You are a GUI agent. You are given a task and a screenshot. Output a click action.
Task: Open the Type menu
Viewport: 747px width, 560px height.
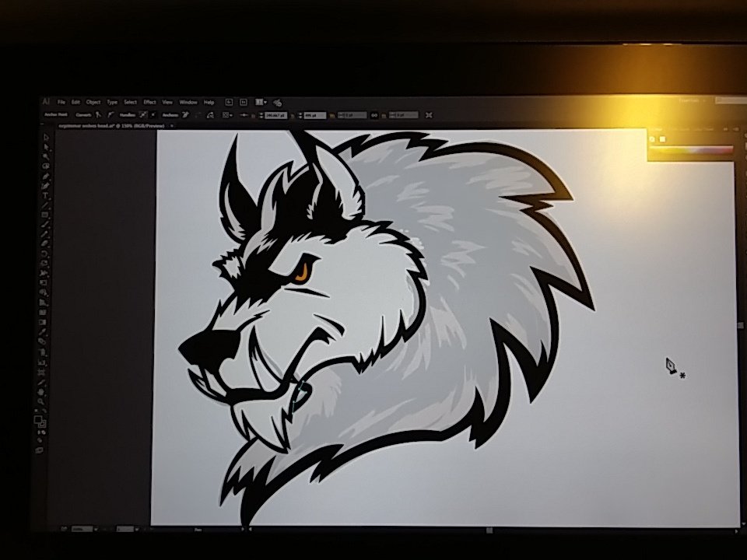[112, 102]
